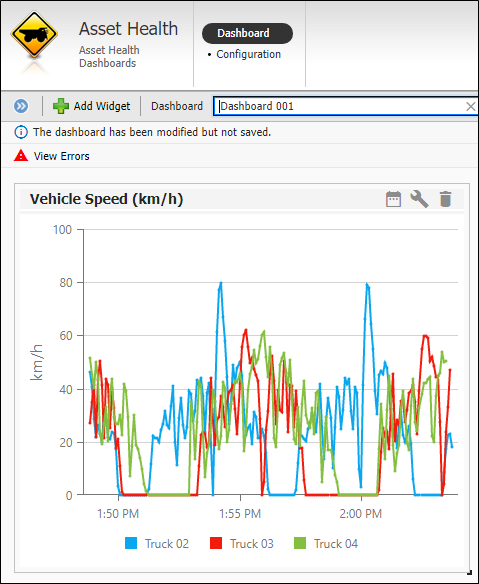Click the View Errors link
The width and height of the screenshot is (479, 584).
(x=61, y=156)
